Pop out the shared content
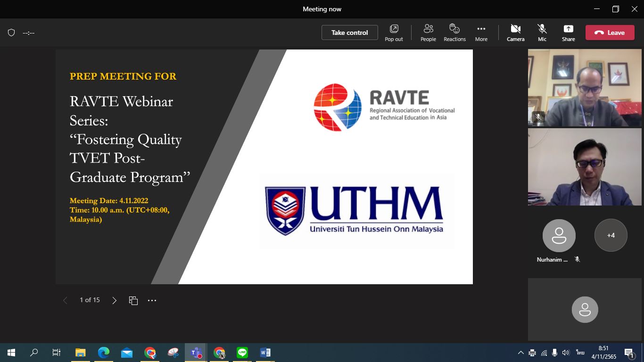644x362 pixels. point(394,33)
